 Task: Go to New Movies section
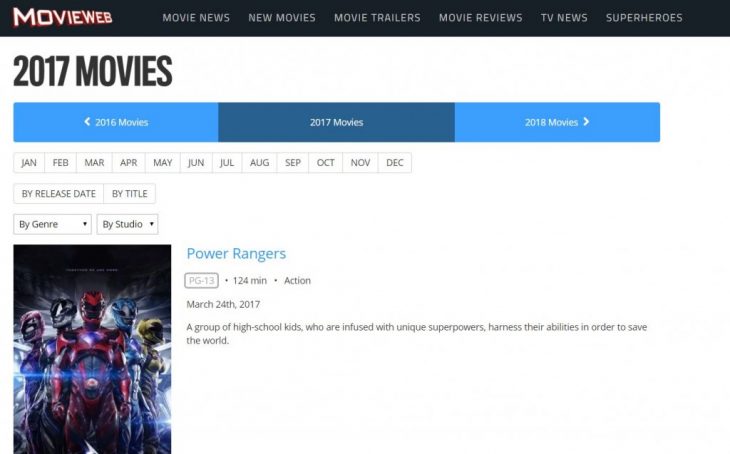point(281,18)
